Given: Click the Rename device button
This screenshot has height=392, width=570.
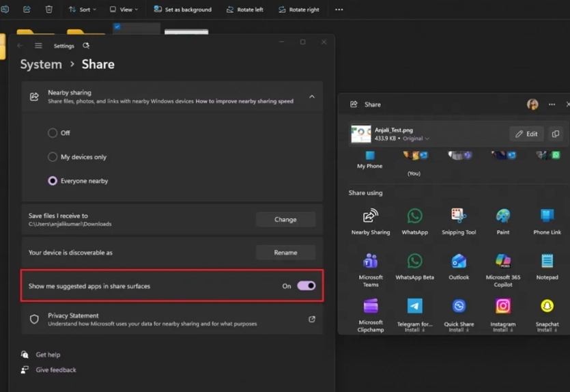Looking at the screenshot, I should pos(285,253).
